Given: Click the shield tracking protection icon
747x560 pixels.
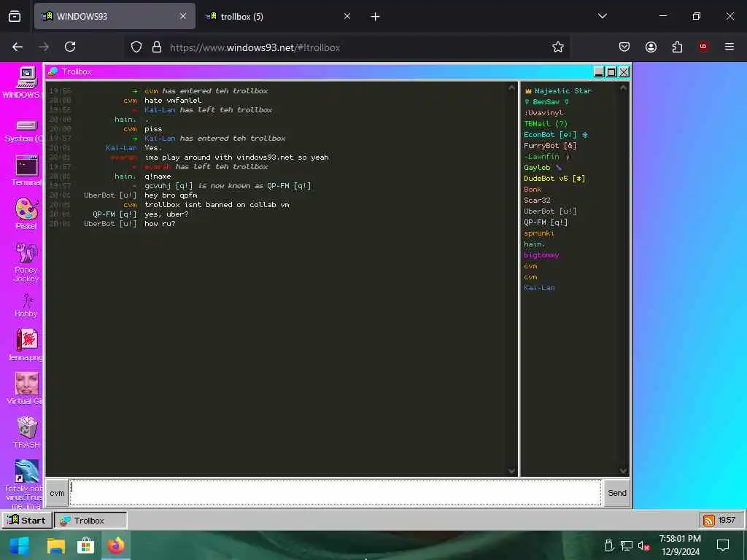Looking at the screenshot, I should [x=136, y=47].
